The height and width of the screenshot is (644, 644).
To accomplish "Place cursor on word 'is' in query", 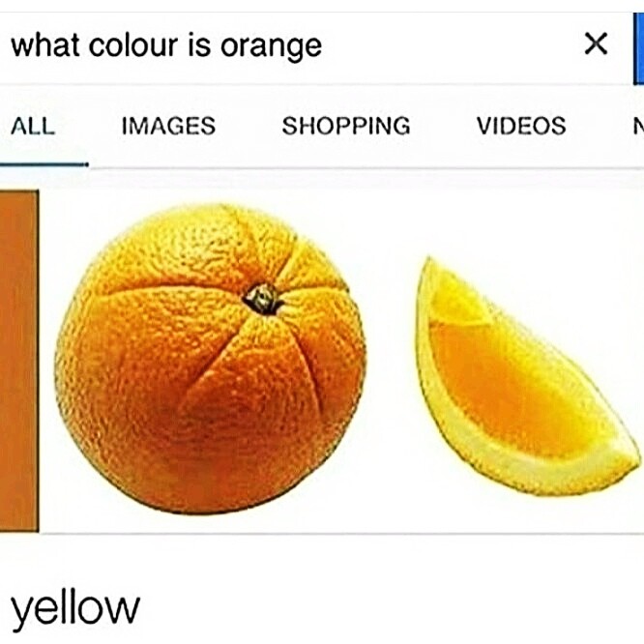I will (x=199, y=44).
